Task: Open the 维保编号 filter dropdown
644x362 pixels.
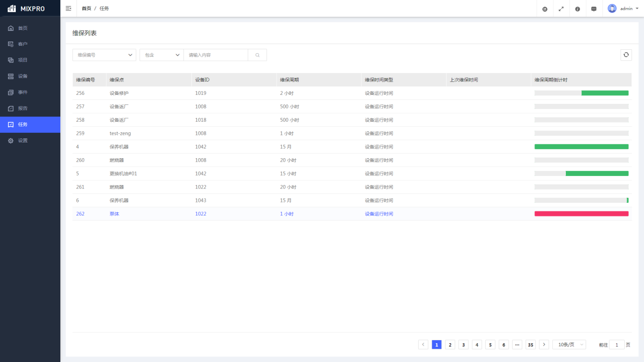Action: tap(104, 55)
